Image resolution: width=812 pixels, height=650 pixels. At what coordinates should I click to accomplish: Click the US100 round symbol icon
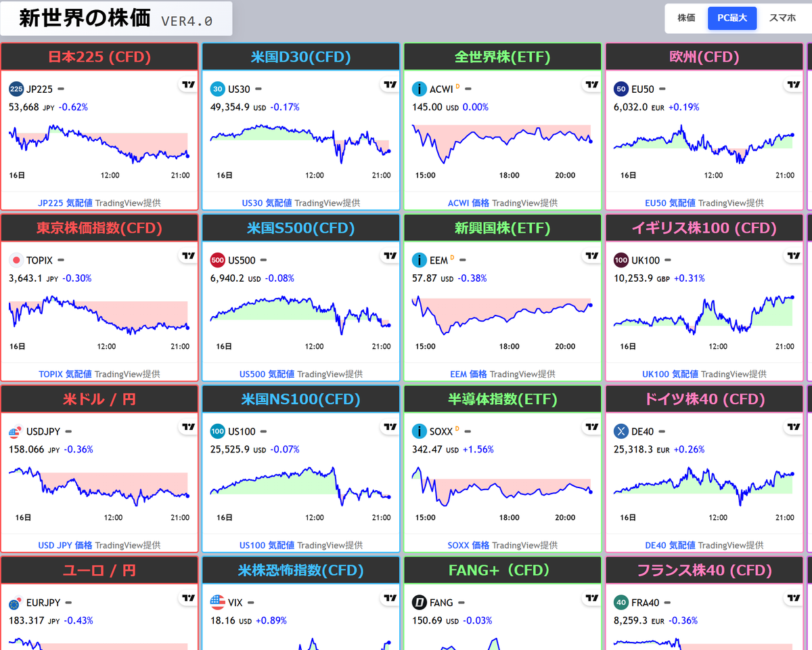tap(218, 431)
